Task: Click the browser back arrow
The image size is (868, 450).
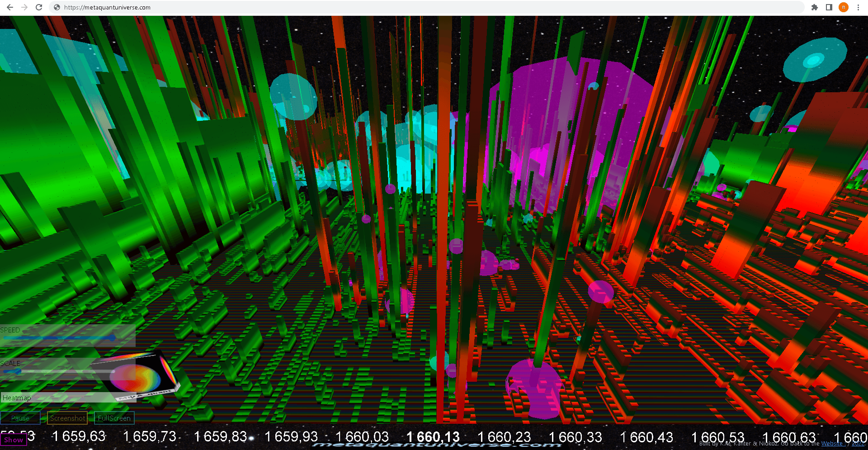Action: (10, 7)
